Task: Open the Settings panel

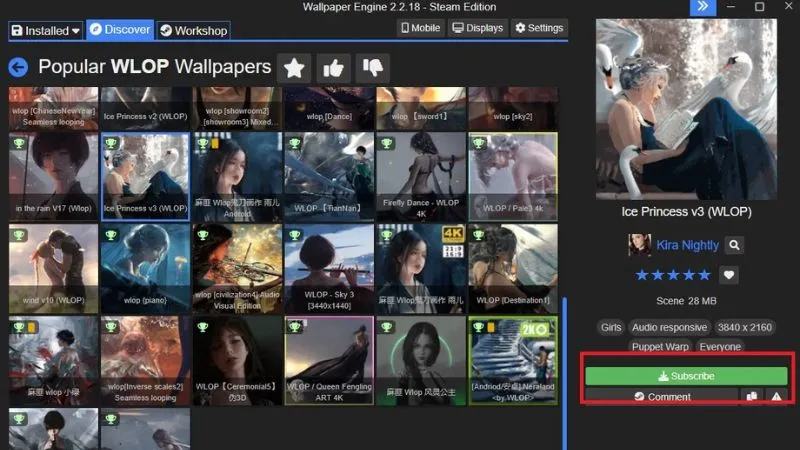Action: 540,28
